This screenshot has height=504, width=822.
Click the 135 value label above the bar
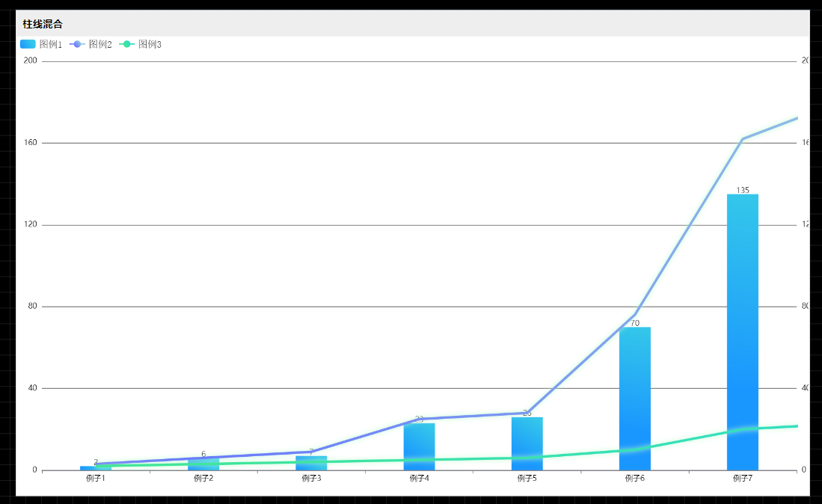point(742,190)
